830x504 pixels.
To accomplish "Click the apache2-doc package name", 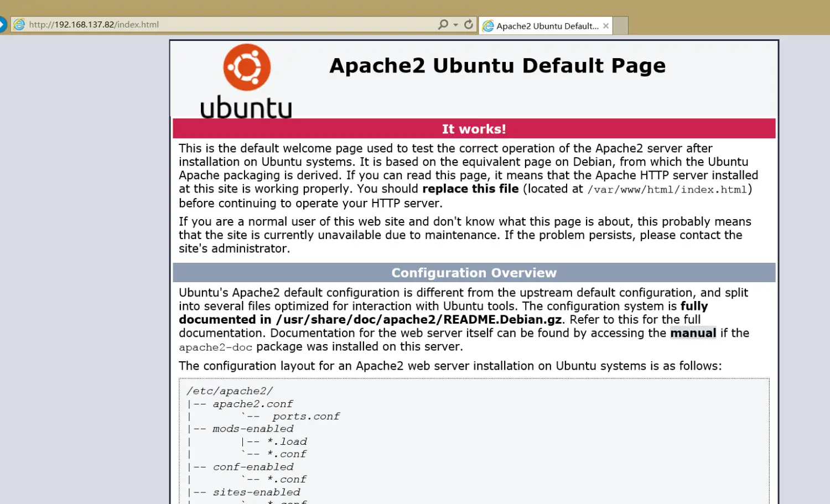I will [x=215, y=347].
